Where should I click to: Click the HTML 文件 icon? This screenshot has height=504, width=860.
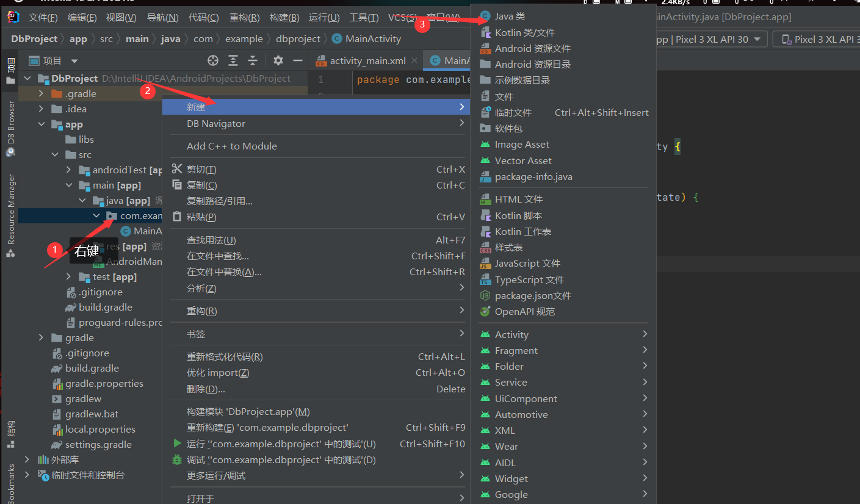tap(485, 199)
